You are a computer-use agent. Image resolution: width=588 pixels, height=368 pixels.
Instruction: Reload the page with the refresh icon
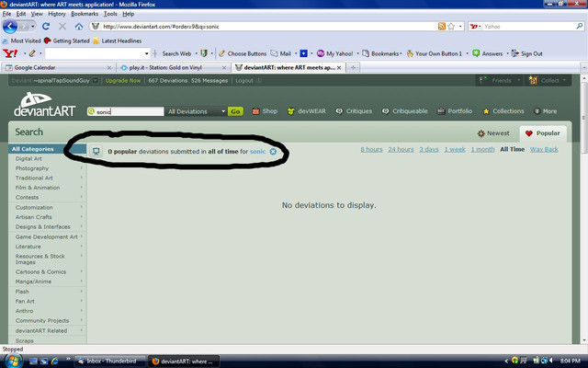pos(46,27)
